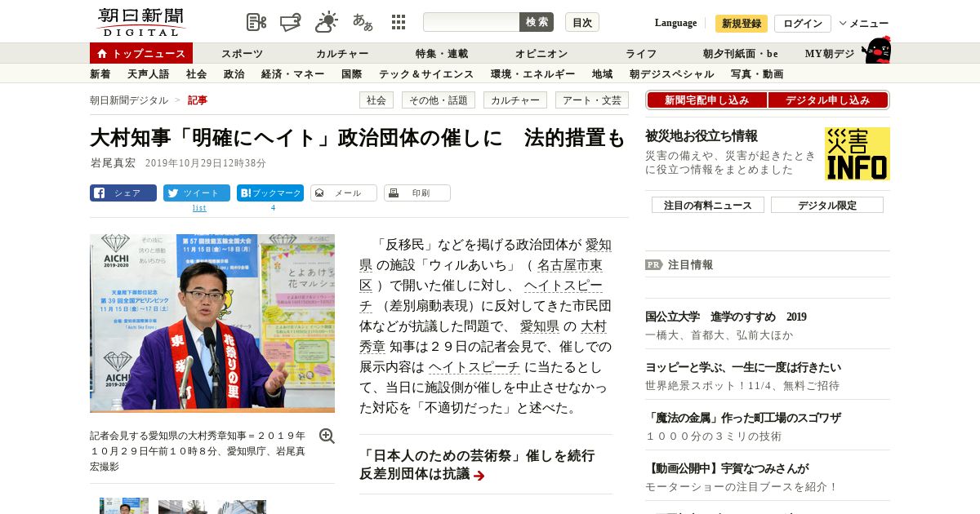Add a Hatena bookmark
Screen dimensions: 980x514
(270, 193)
